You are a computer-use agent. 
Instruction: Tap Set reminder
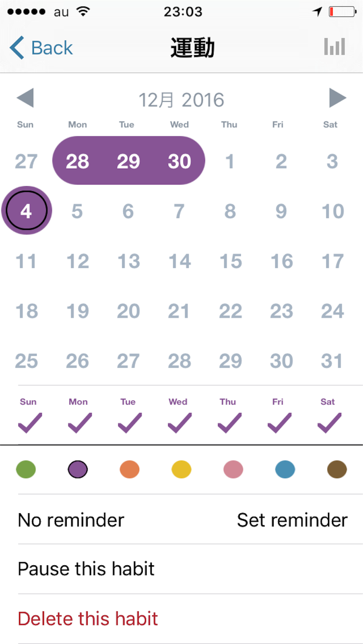(x=292, y=519)
